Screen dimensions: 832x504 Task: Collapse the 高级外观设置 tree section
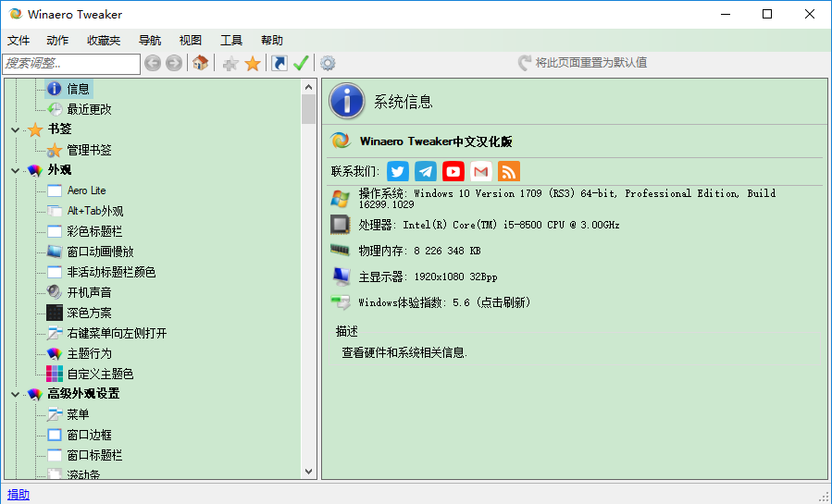point(16,394)
